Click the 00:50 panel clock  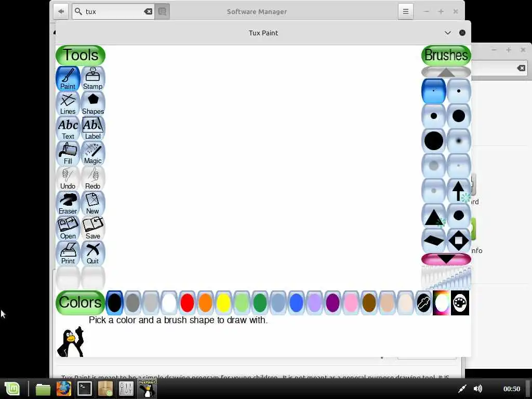512,389
